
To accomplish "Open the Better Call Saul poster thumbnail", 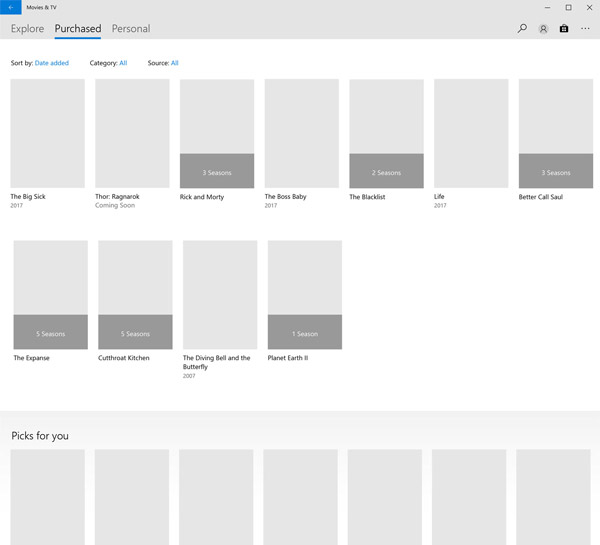I will [556, 133].
